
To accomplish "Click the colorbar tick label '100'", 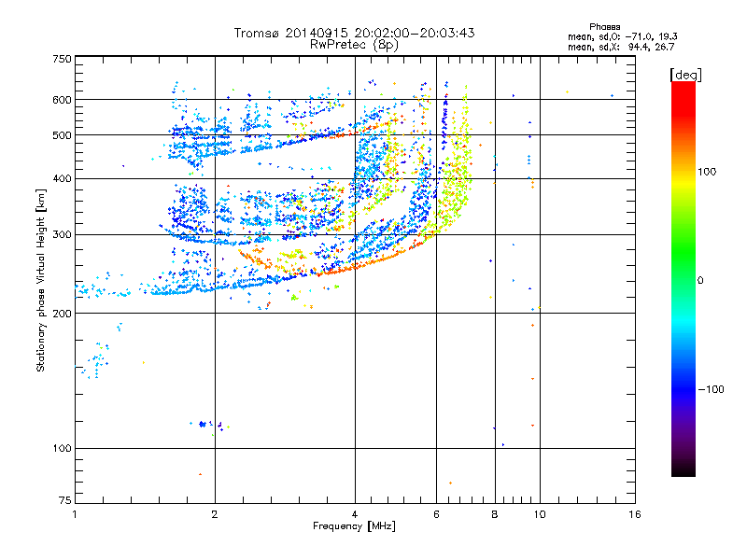I will 707,172.
